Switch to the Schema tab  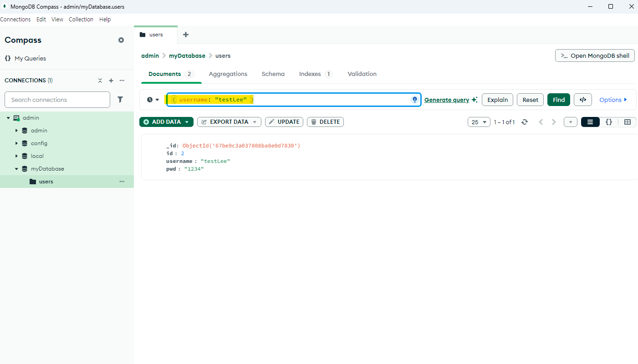(273, 74)
